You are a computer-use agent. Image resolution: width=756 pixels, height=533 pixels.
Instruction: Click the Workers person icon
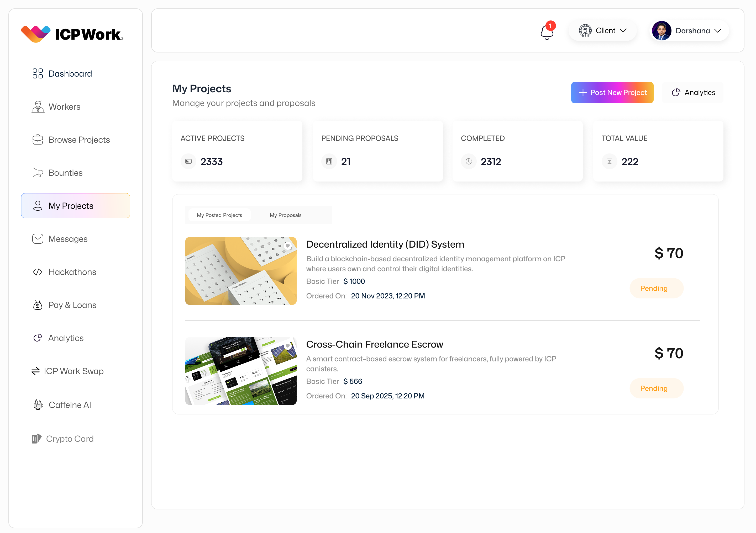38,106
